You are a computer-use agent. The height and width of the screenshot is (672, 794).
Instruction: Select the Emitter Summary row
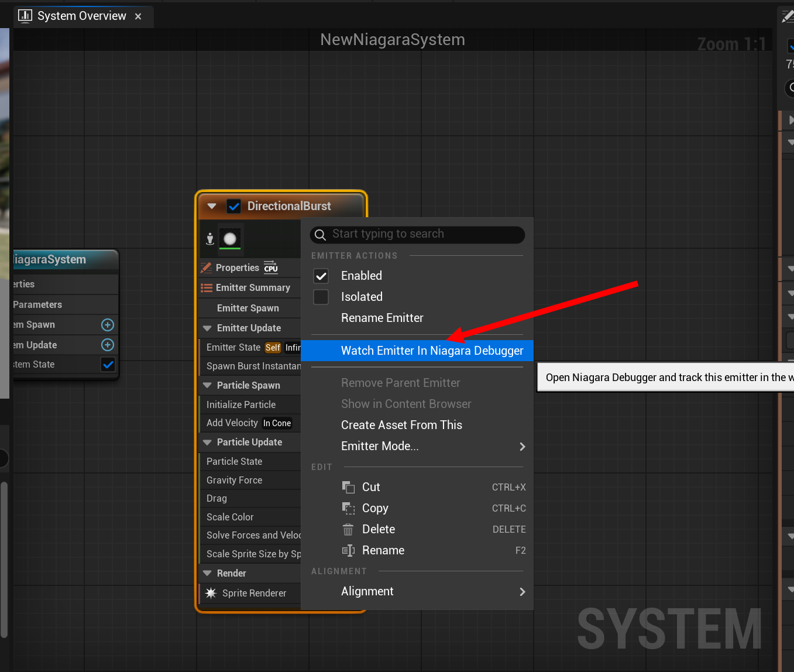[x=250, y=287]
